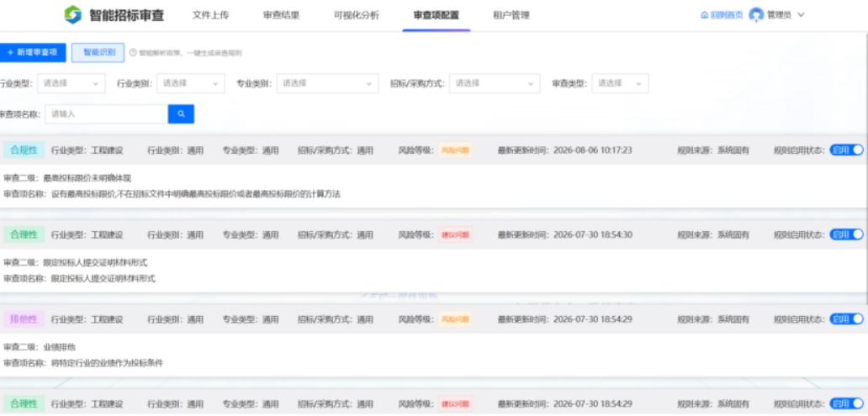868x416 pixels.
Task: Toggle the 启用 switch of the bottom 合理性 rule
Action: [846, 404]
